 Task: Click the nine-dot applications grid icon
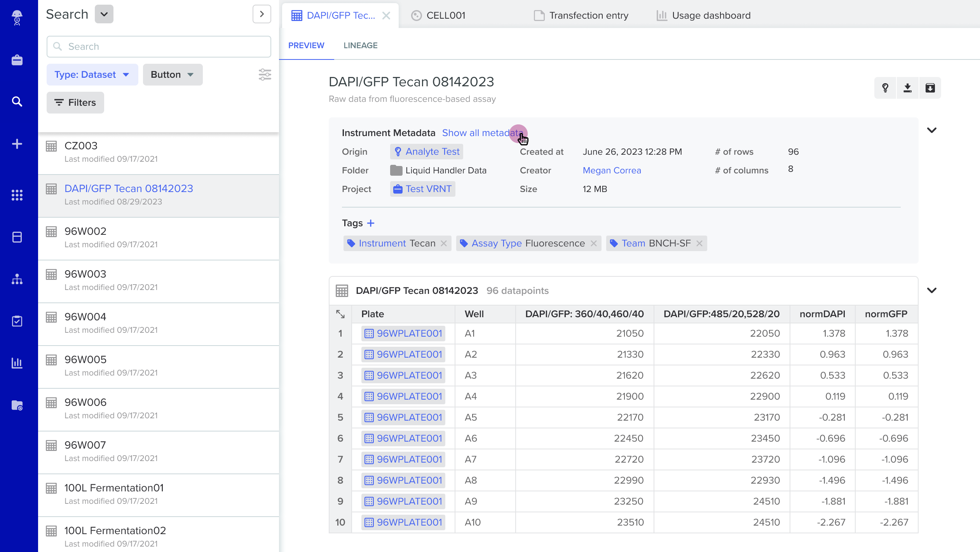[x=17, y=195]
